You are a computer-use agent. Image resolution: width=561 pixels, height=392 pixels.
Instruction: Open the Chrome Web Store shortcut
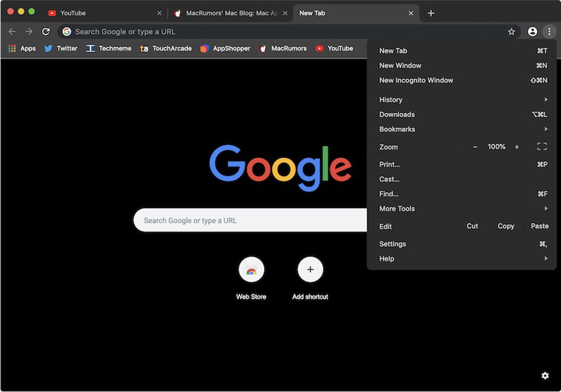click(x=251, y=269)
